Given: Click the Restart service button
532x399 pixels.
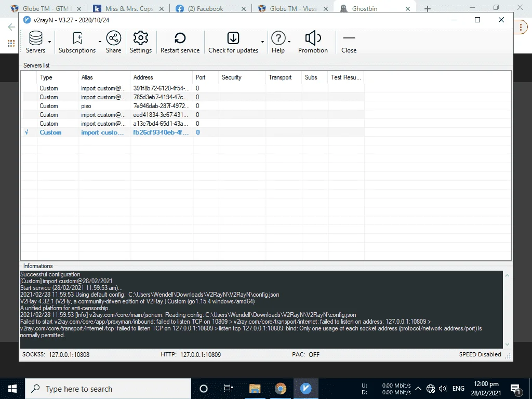Looking at the screenshot, I should point(180,42).
